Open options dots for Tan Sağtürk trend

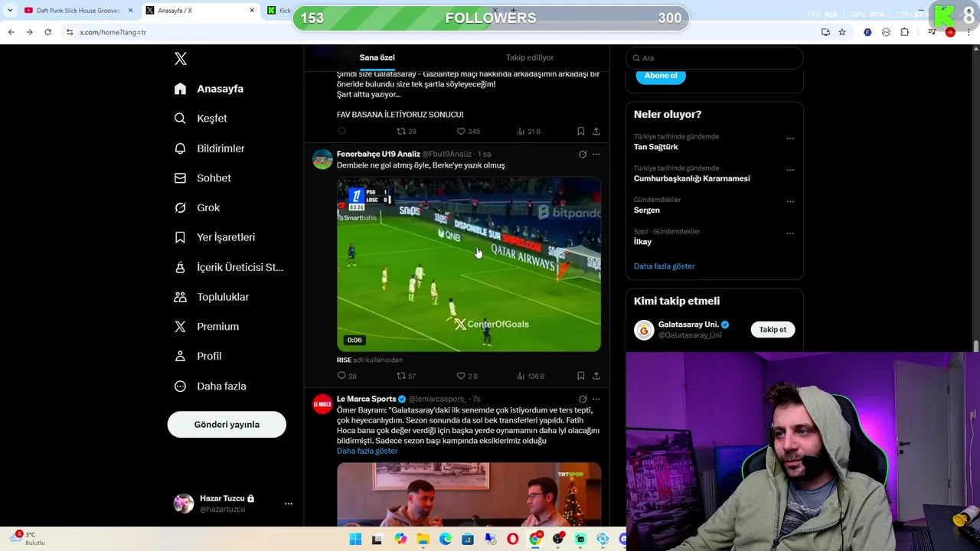790,139
